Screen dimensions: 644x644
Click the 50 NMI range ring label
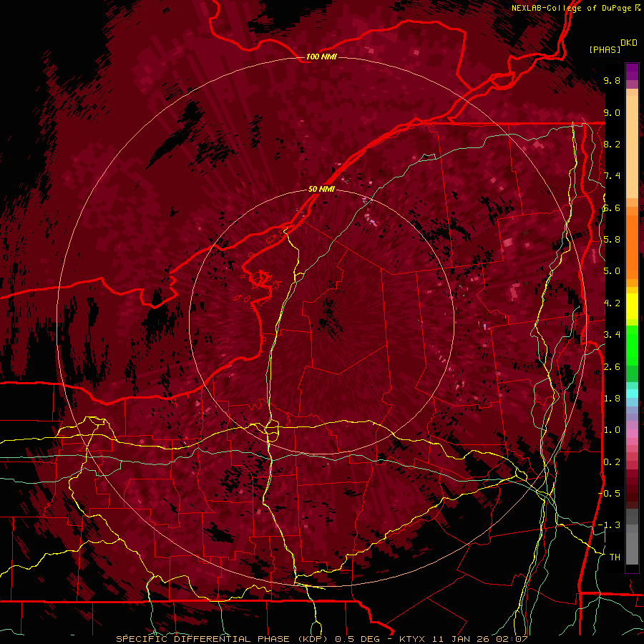click(321, 189)
